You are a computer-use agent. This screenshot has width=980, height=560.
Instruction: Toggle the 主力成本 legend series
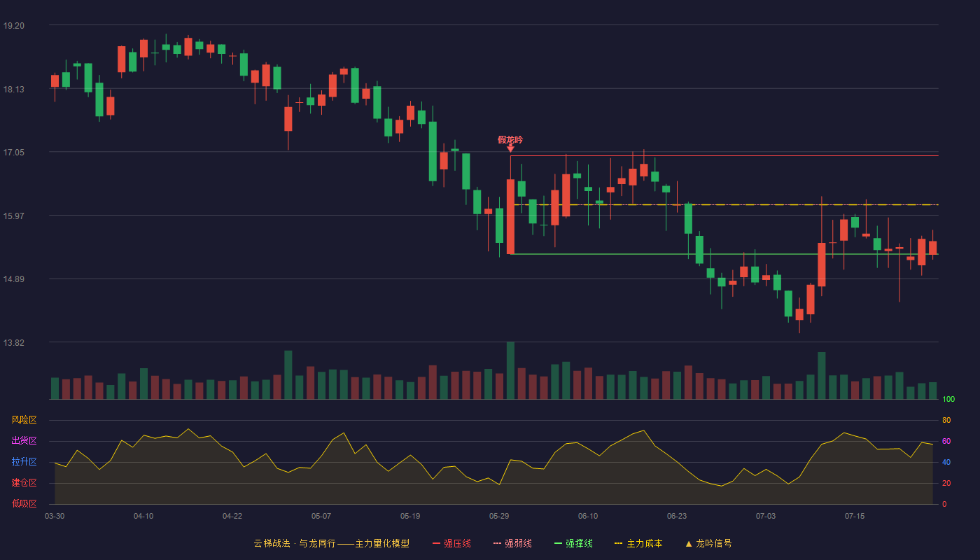pos(638,543)
